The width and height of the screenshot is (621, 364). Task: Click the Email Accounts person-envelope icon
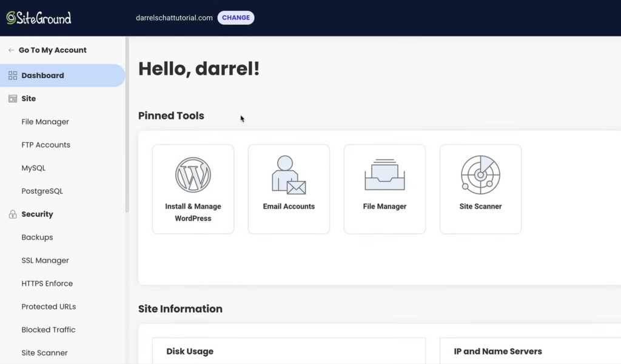click(x=289, y=175)
